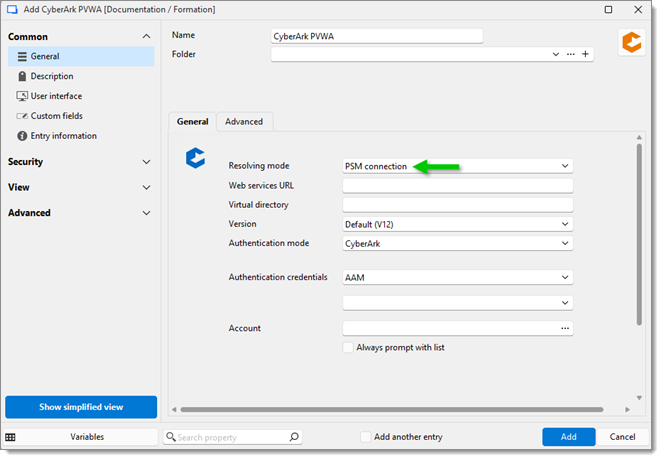662x460 pixels.
Task: Click the Virtual directory field
Action: (x=458, y=205)
